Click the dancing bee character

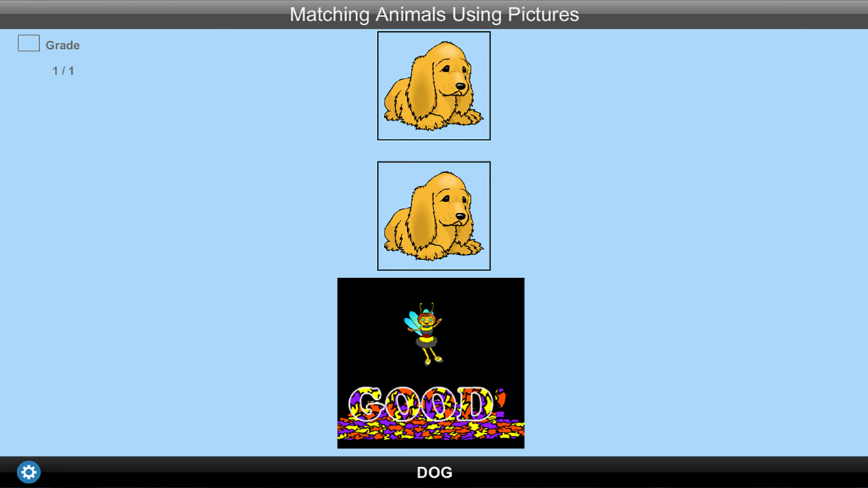(x=425, y=333)
